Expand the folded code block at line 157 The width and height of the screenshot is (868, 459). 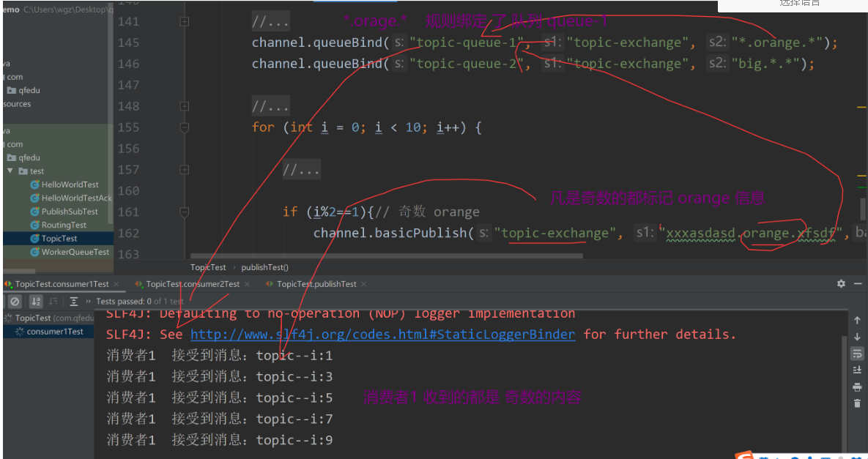click(x=185, y=169)
